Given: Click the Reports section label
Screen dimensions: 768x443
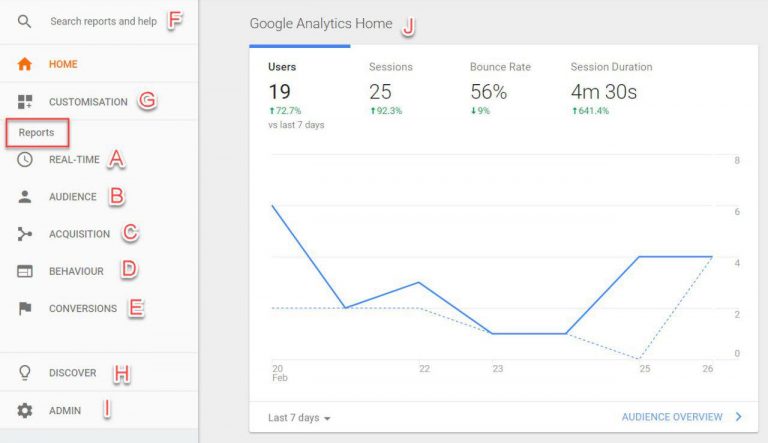Looking at the screenshot, I should pyautogui.click(x=36, y=132).
